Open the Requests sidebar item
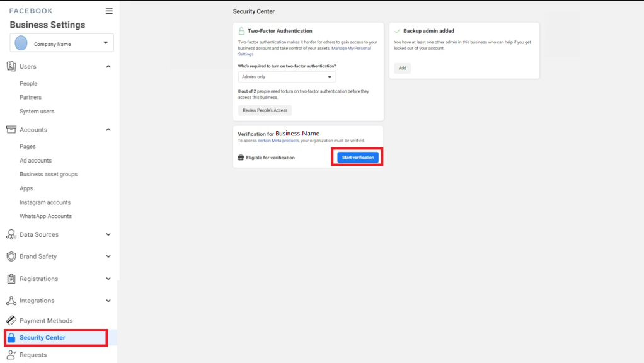This screenshot has width=644, height=363. tap(33, 355)
